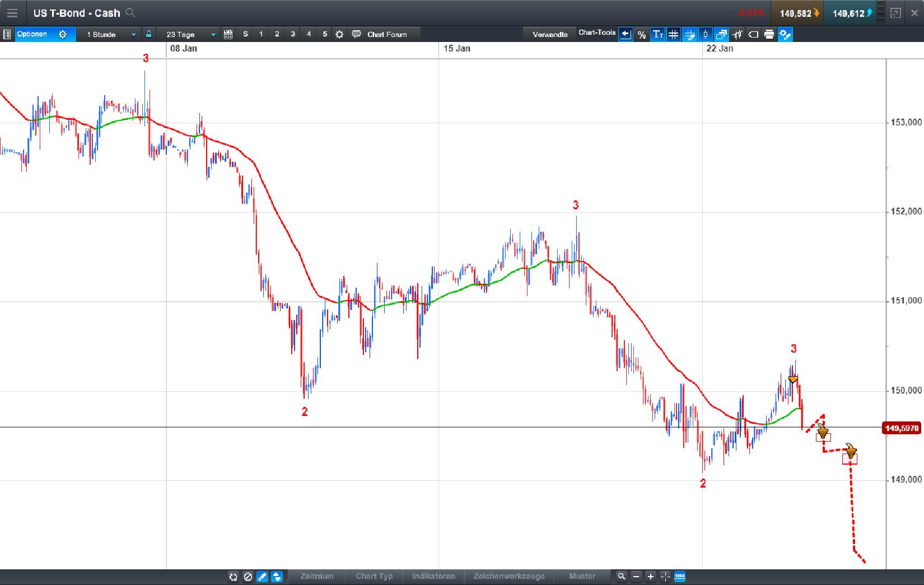Open the Zeitraum menu

(317, 577)
